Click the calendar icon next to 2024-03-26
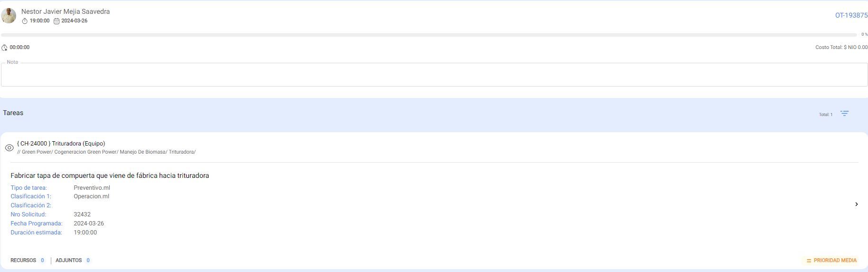The width and height of the screenshot is (868, 272). (57, 21)
